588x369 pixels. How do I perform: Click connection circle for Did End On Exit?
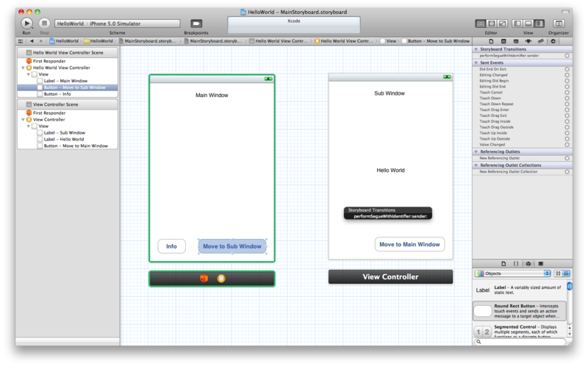[567, 69]
